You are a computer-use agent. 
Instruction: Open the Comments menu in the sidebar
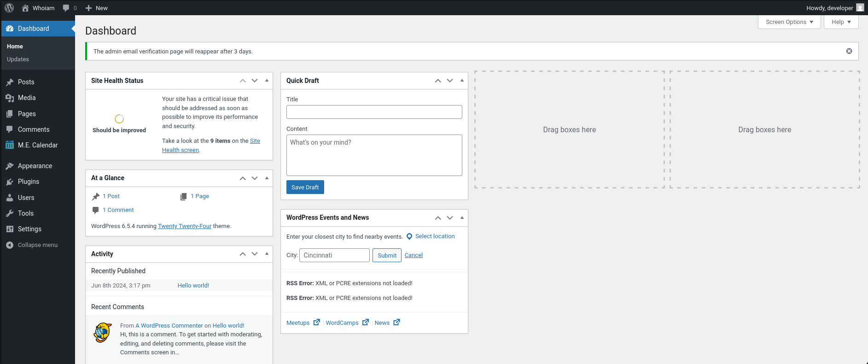(37, 129)
